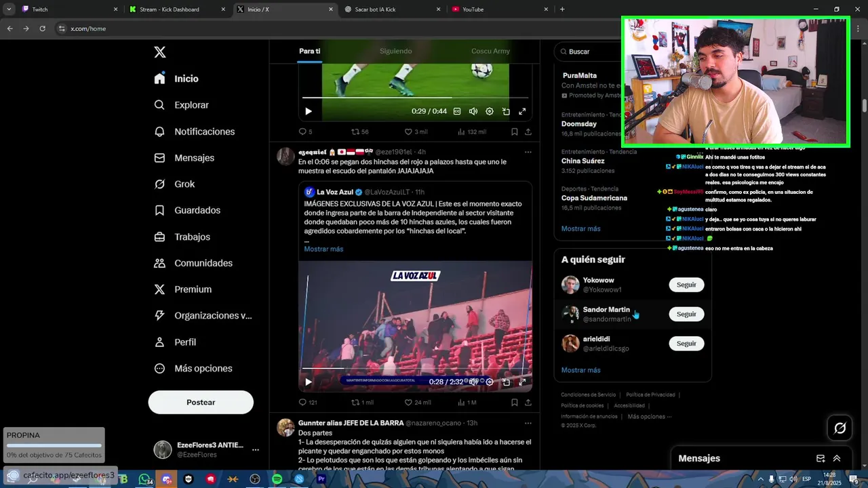Enable picture-in-picture on football video
Screen dimensions: 868x488
pyautogui.click(x=506, y=111)
